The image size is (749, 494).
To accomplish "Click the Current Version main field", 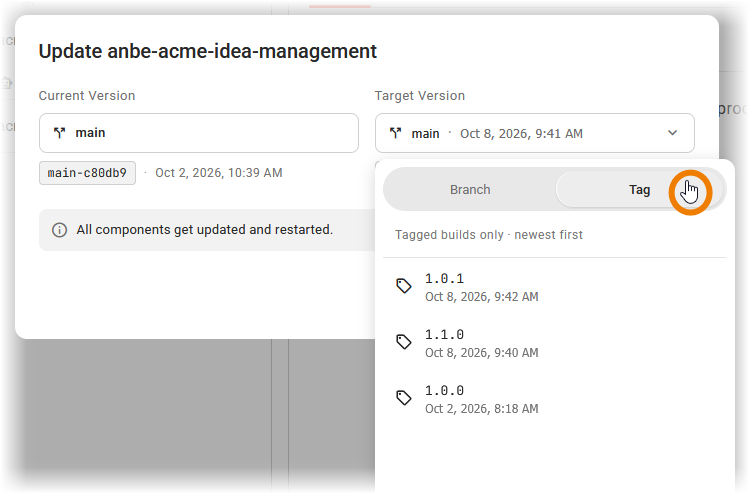I will [x=199, y=133].
